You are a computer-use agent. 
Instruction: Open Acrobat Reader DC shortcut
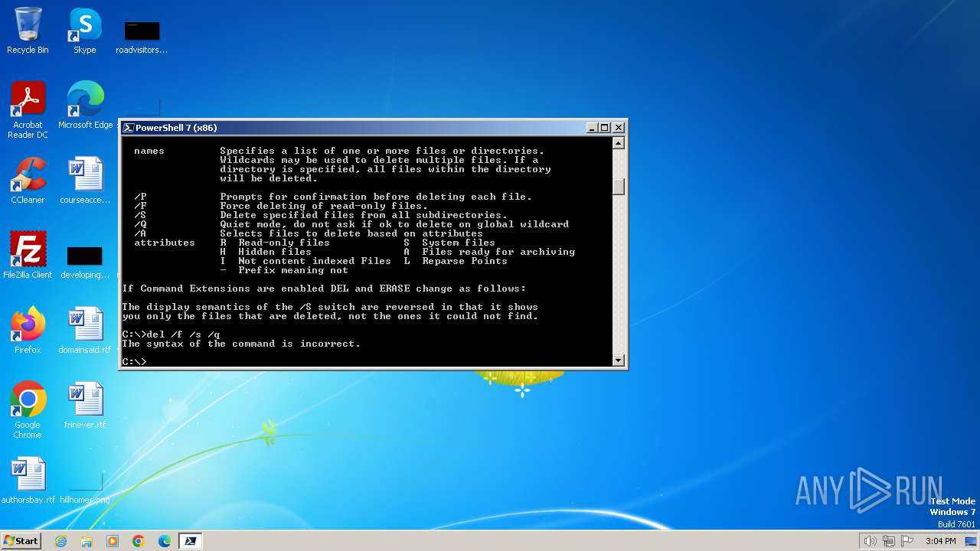28,110
